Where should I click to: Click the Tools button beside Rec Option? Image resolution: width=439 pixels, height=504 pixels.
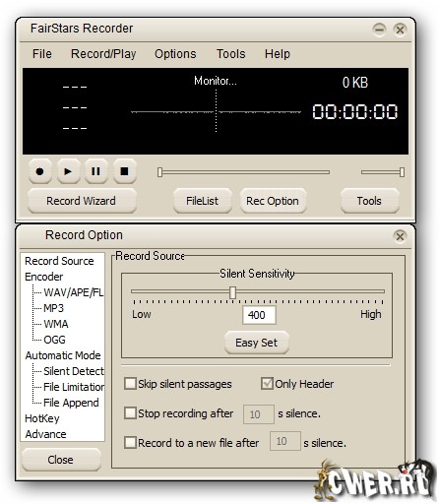(x=370, y=201)
